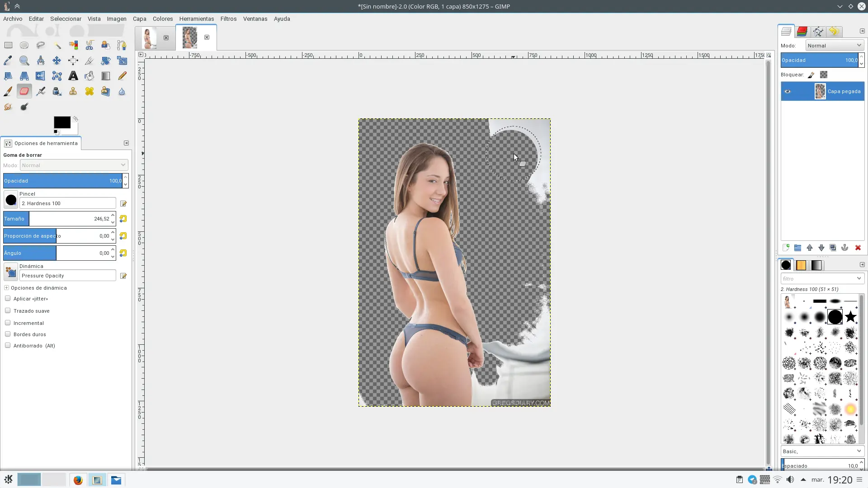This screenshot has width=868, height=488.
Task: Select the Airbrush tool
Action: click(41, 91)
